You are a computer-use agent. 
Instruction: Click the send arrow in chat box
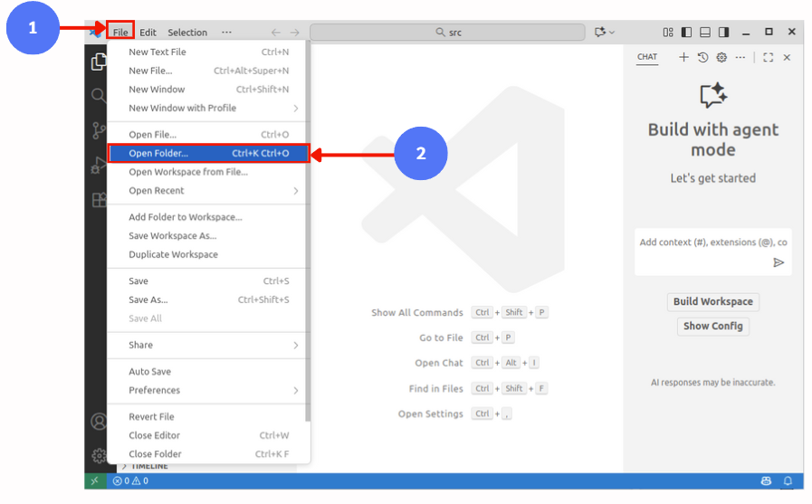779,262
